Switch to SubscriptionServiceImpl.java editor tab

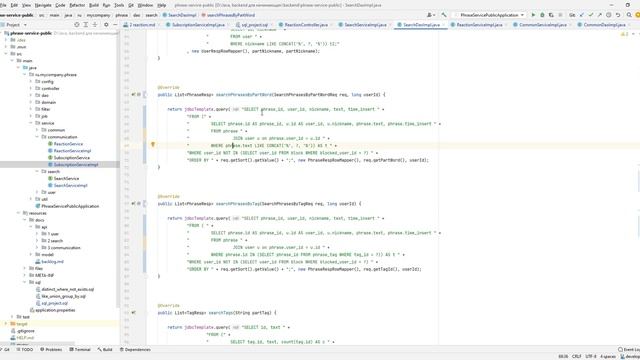(x=198, y=24)
